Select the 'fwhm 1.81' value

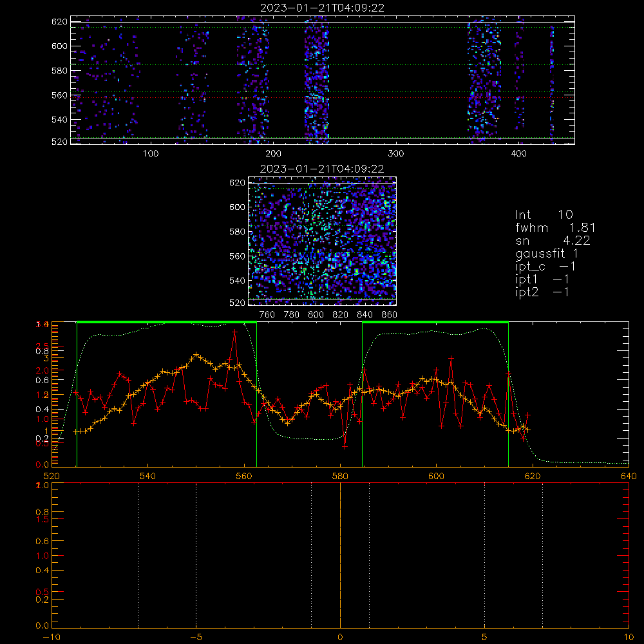(x=555, y=227)
